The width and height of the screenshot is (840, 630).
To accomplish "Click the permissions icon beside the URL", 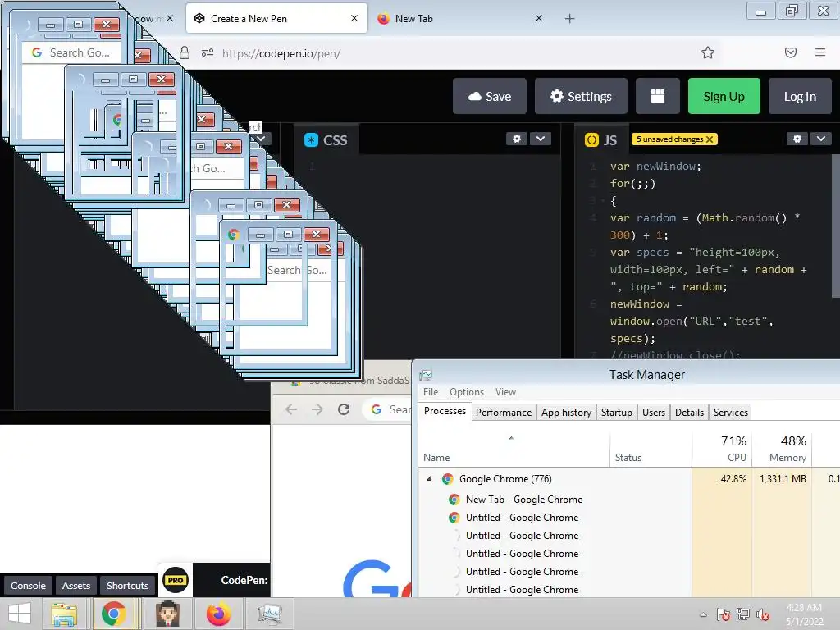I will tap(208, 52).
